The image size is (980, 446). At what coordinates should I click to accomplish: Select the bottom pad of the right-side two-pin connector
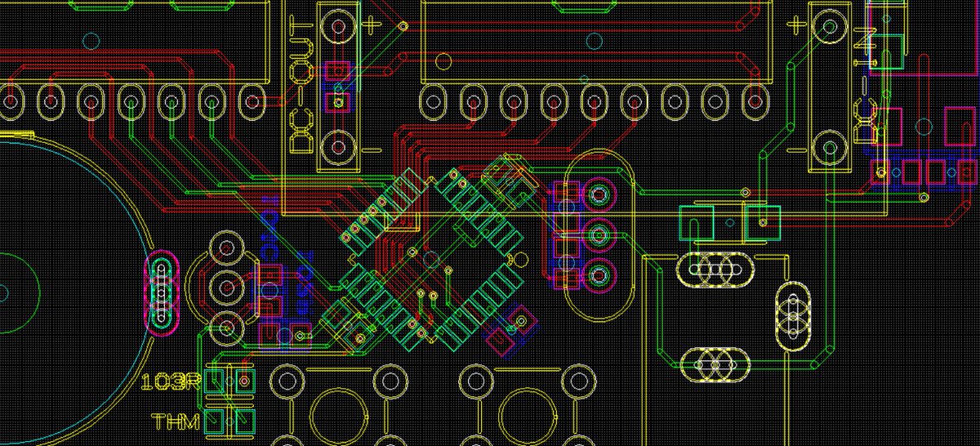[831, 149]
